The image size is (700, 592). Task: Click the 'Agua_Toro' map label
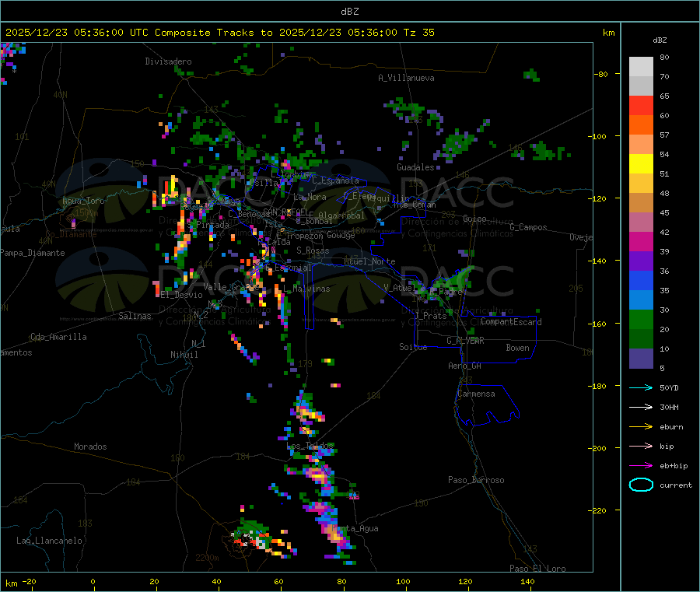(83, 201)
